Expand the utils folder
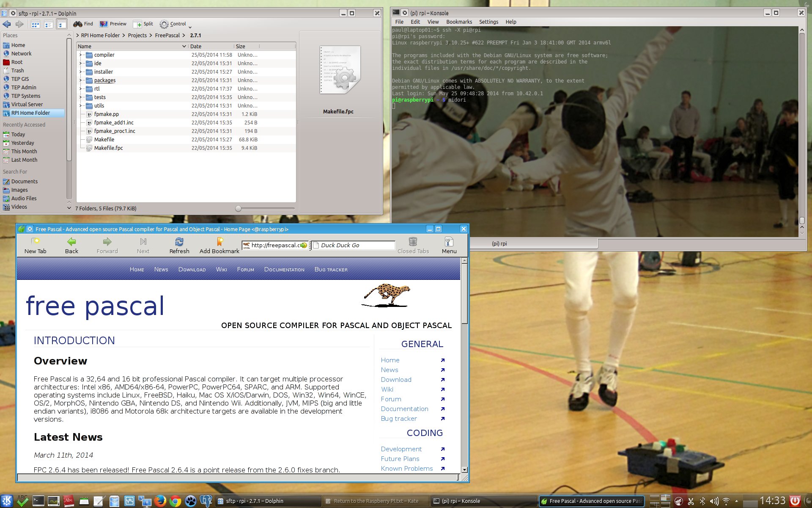Screen dimensions: 812x508 (80, 106)
